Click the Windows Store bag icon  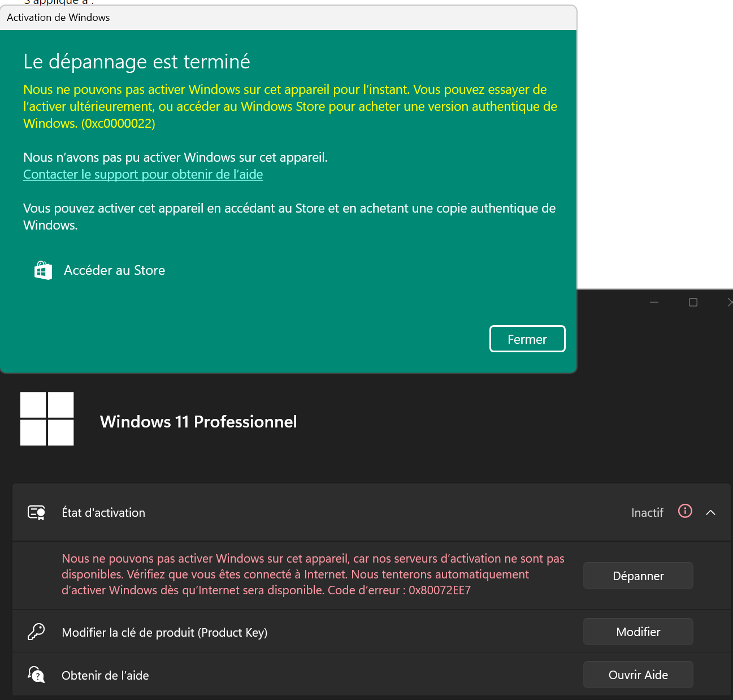tap(43, 270)
